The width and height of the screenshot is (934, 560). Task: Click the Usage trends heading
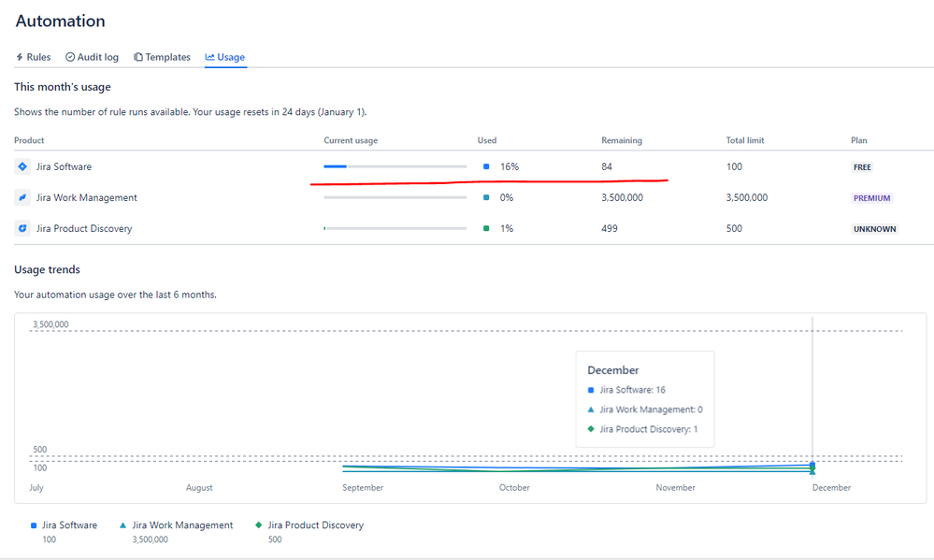pyautogui.click(x=47, y=270)
